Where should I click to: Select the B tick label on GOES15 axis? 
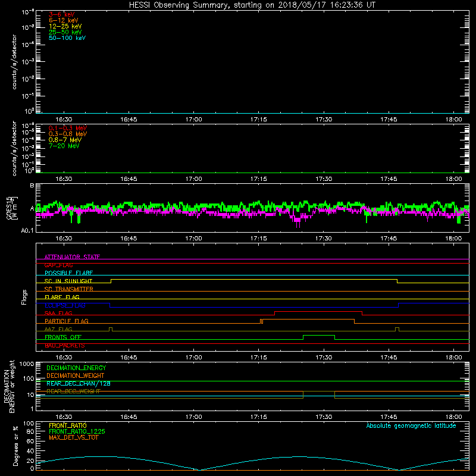(32, 185)
